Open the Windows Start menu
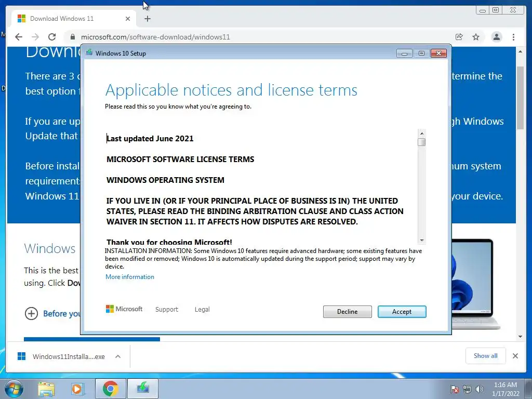 click(14, 389)
